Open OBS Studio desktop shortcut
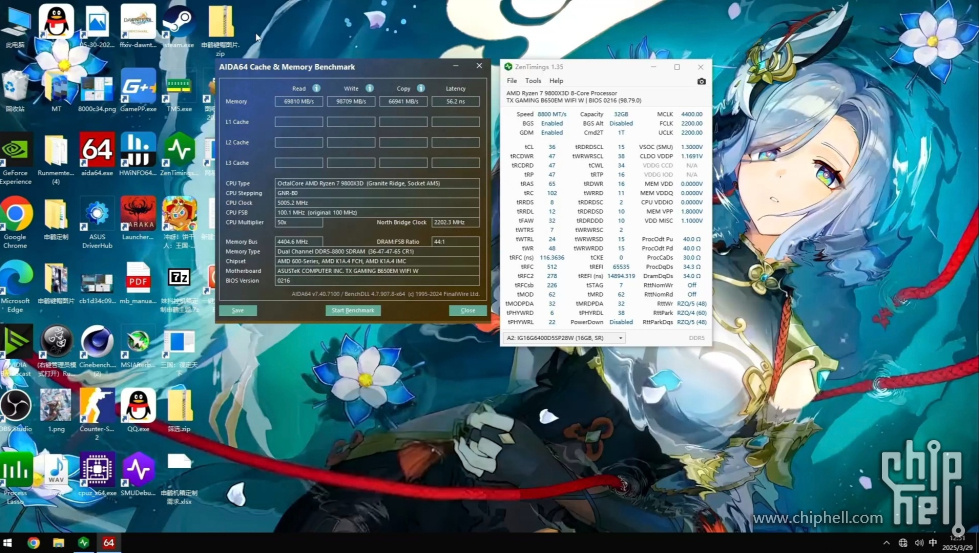 [x=16, y=409]
